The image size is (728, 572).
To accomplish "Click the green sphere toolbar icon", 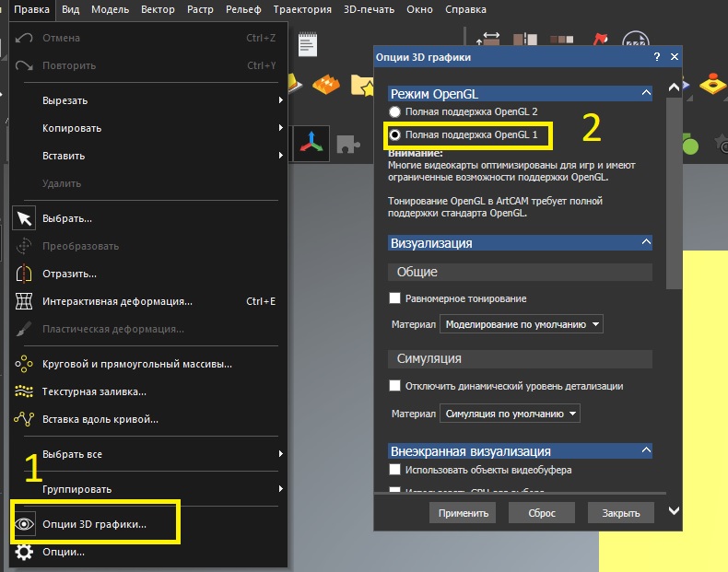I will click(690, 144).
